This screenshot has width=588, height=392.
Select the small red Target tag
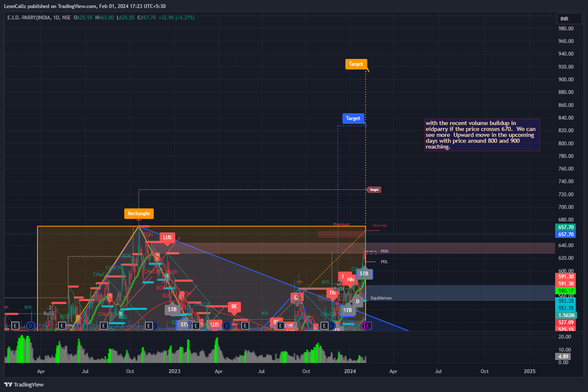[x=374, y=190]
